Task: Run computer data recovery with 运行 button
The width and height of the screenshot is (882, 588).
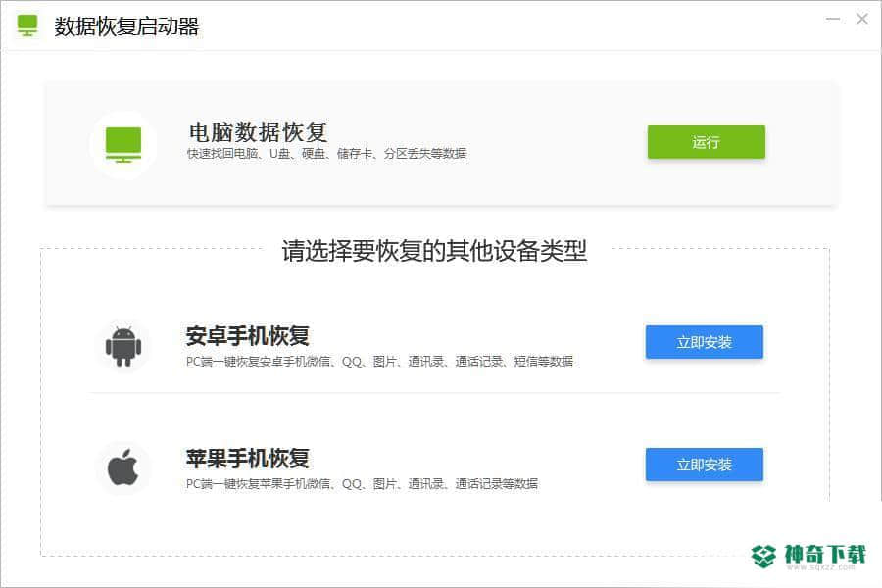Action: tap(706, 142)
